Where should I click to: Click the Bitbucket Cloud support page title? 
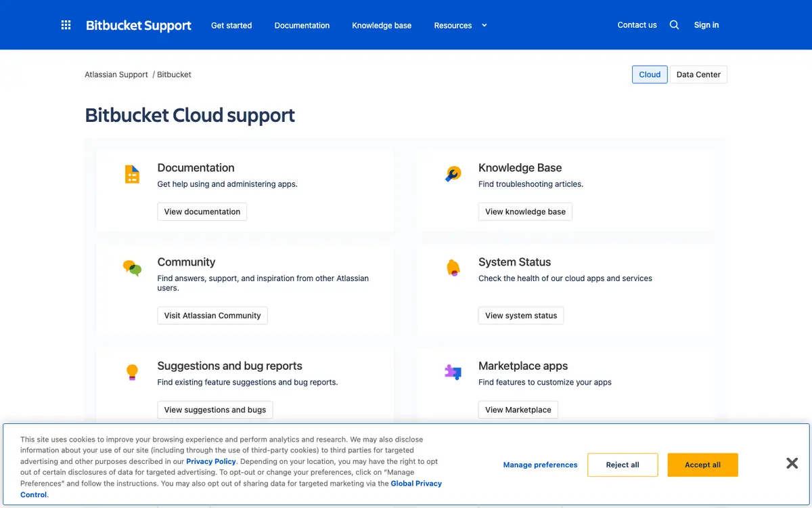[190, 115]
